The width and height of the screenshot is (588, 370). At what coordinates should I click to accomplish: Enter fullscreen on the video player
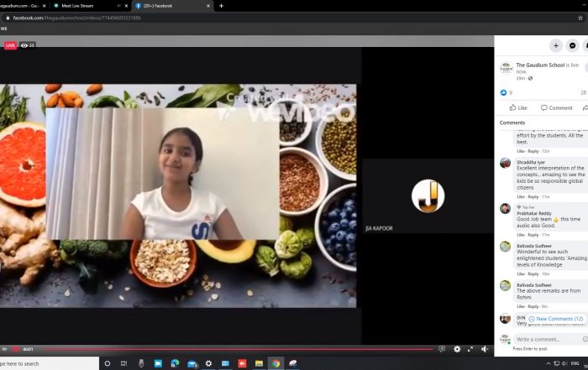[470, 349]
